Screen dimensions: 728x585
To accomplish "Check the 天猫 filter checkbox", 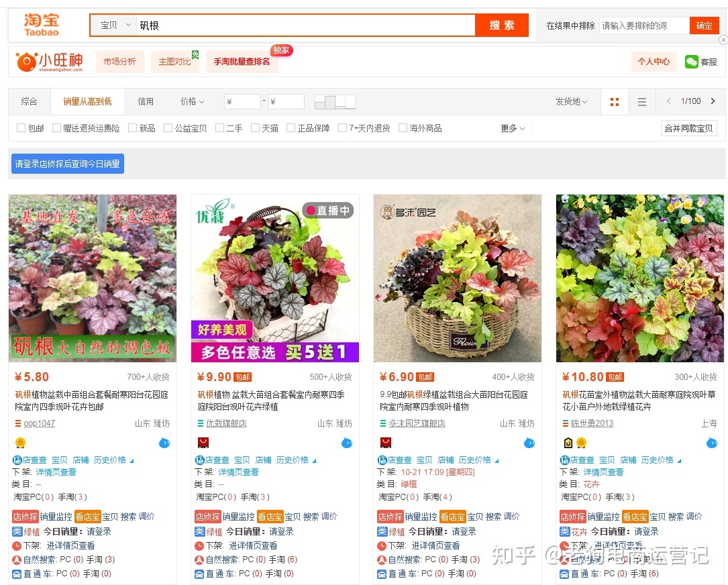I will [254, 127].
